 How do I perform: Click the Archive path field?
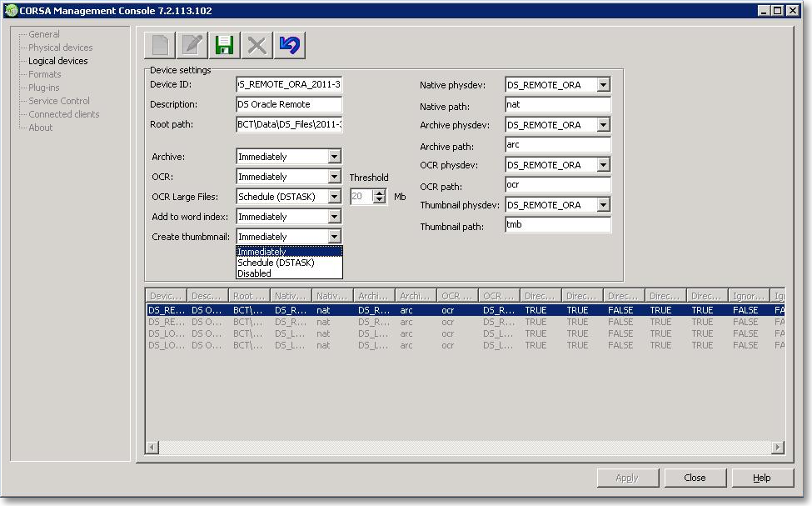[558, 145]
